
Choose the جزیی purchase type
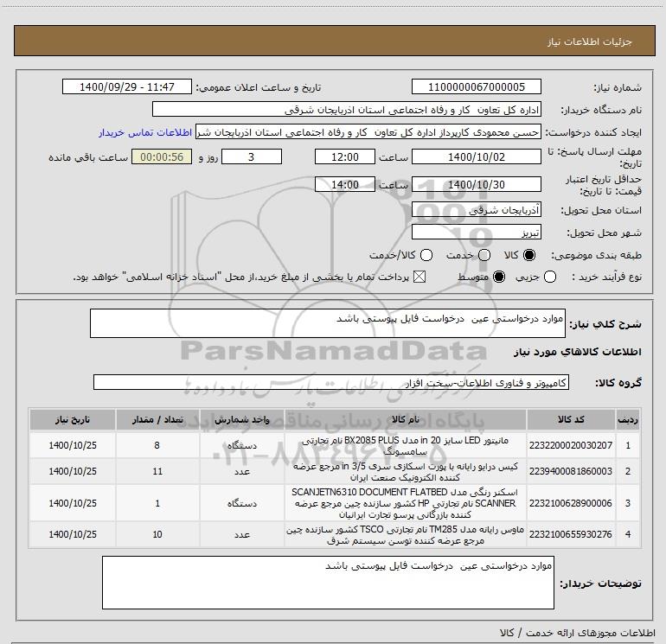550,277
